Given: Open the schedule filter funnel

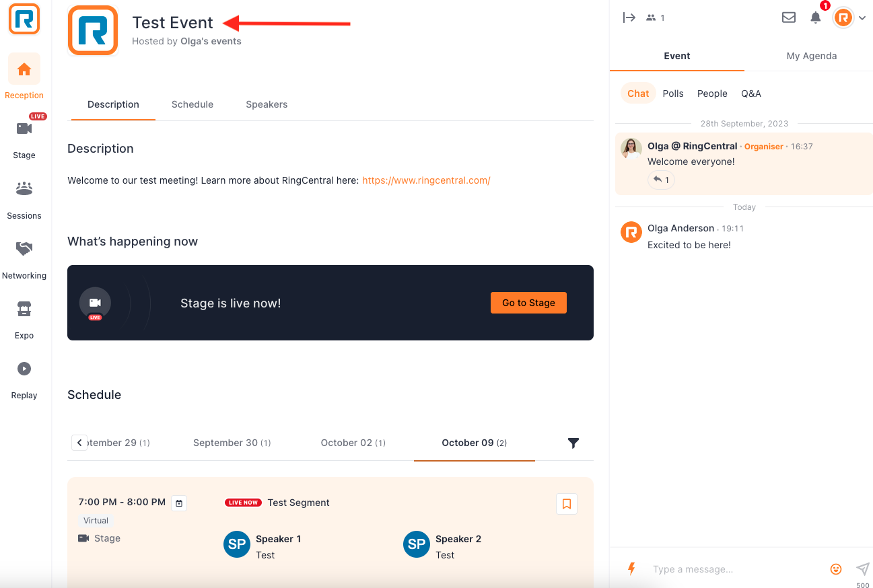Looking at the screenshot, I should (x=573, y=443).
